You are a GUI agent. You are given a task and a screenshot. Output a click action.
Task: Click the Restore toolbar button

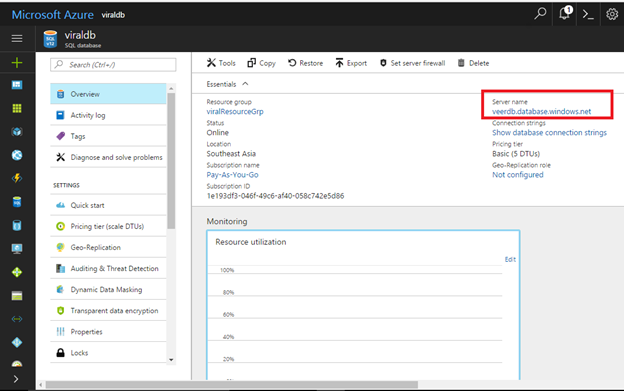[305, 63]
